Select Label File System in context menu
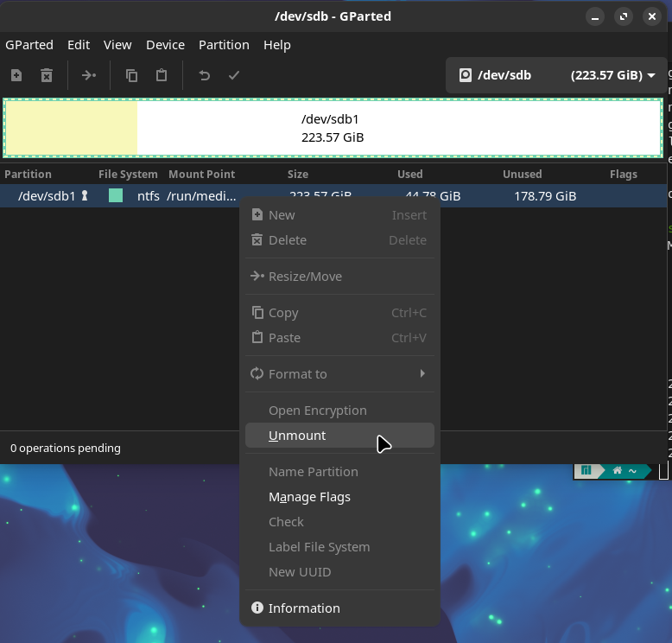 pyautogui.click(x=339, y=547)
